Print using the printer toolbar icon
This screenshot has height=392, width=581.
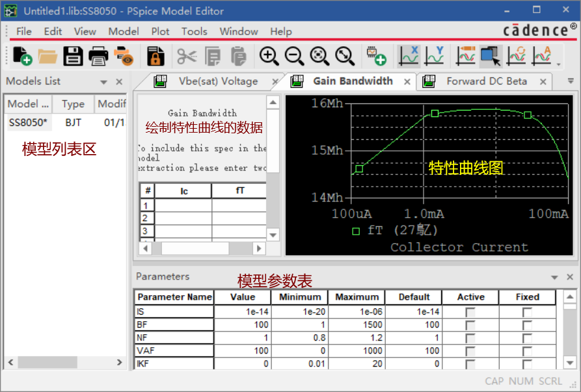point(98,57)
